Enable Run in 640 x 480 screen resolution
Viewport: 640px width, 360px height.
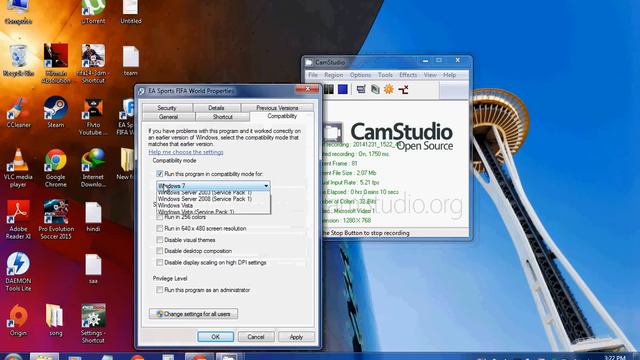pyautogui.click(x=160, y=229)
